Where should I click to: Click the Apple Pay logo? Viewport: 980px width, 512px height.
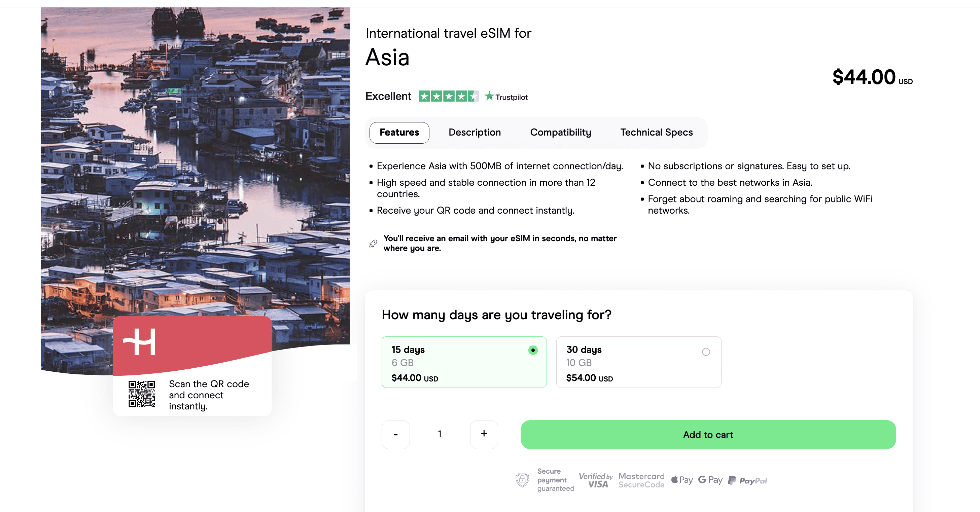[682, 480]
